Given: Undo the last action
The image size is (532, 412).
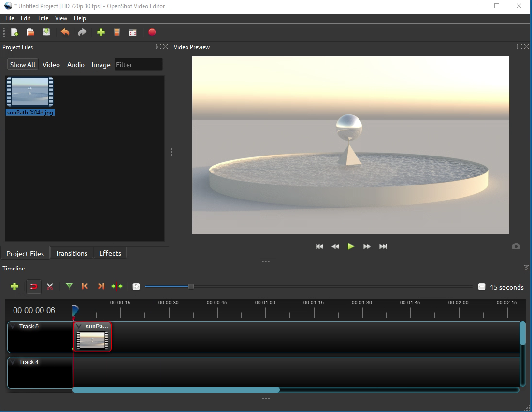Looking at the screenshot, I should pyautogui.click(x=65, y=32).
